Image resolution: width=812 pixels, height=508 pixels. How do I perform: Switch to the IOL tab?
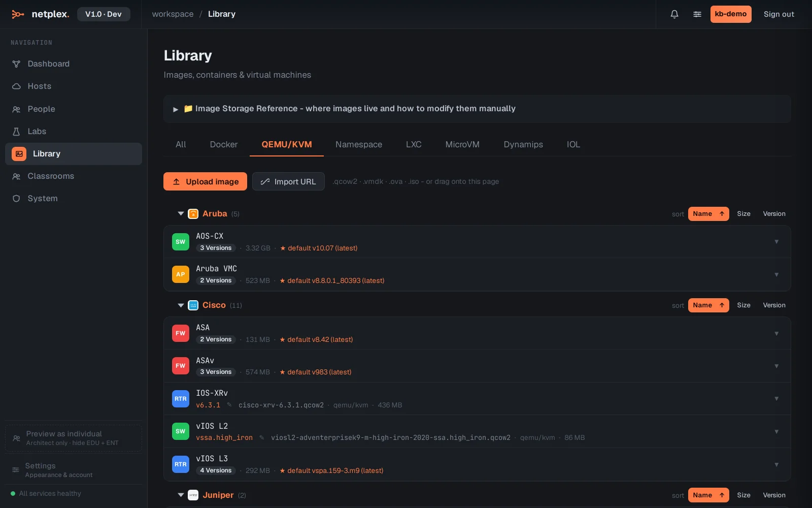pos(573,145)
